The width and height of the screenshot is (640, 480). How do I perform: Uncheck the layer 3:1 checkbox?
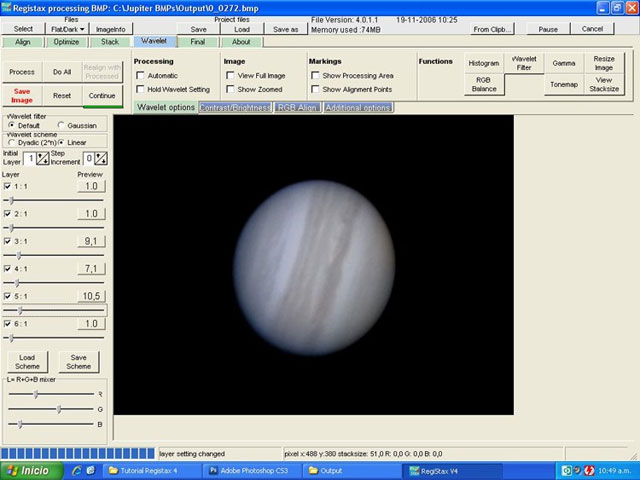click(x=8, y=241)
